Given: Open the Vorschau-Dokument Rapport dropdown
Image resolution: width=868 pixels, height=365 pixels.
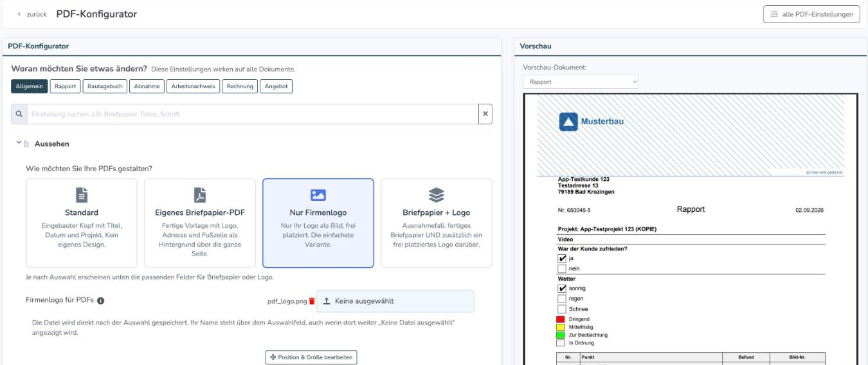Looking at the screenshot, I should pyautogui.click(x=581, y=82).
